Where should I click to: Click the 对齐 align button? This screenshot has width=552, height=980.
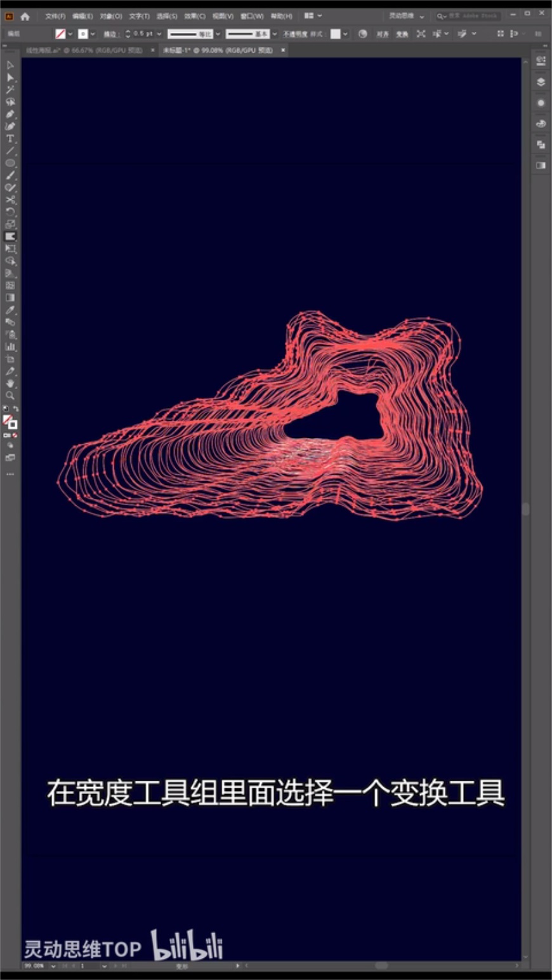(382, 34)
